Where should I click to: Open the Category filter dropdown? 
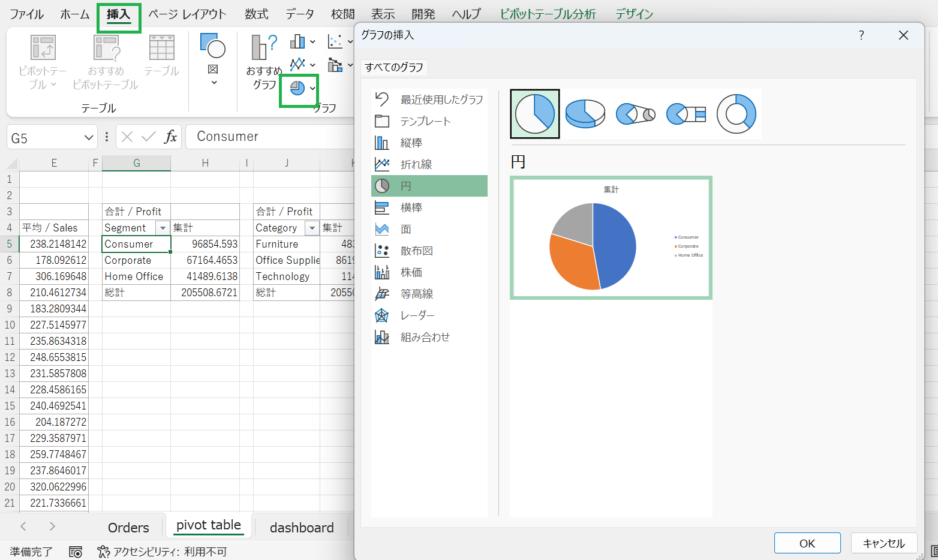coord(312,228)
